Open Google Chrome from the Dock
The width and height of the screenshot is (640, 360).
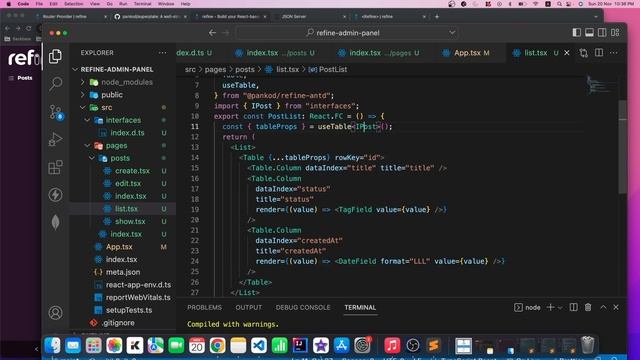[x=218, y=345]
